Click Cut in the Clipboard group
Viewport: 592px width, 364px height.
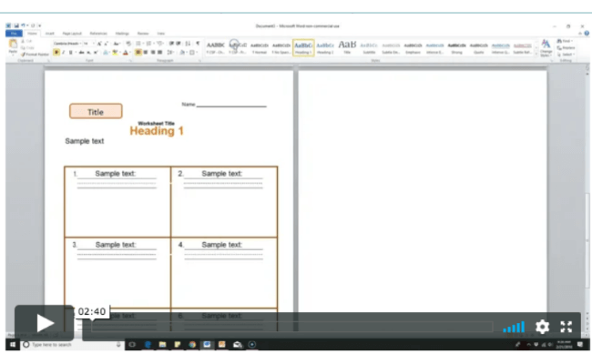26,41
